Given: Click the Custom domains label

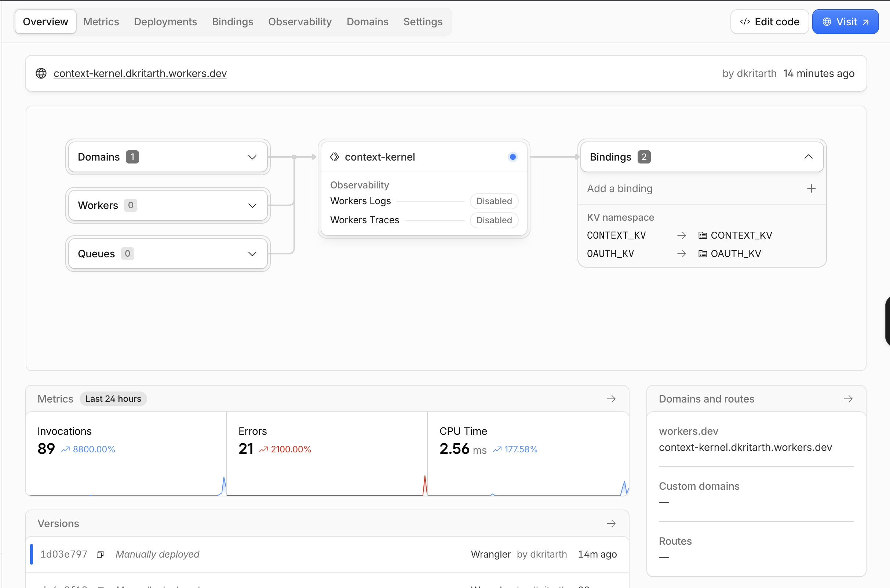Looking at the screenshot, I should click(699, 486).
